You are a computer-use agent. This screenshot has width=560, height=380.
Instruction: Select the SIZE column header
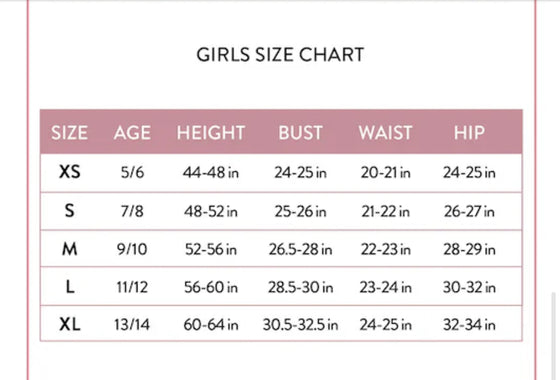pos(69,133)
